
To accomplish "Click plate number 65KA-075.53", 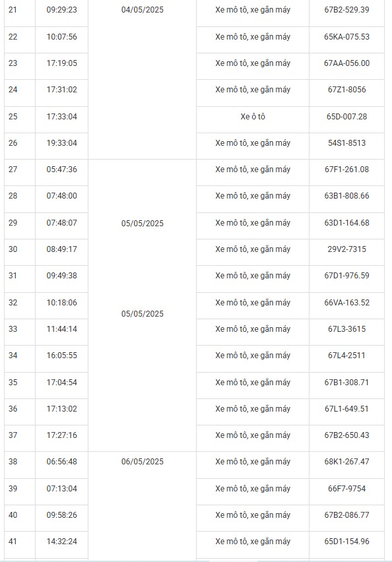I will (346, 36).
